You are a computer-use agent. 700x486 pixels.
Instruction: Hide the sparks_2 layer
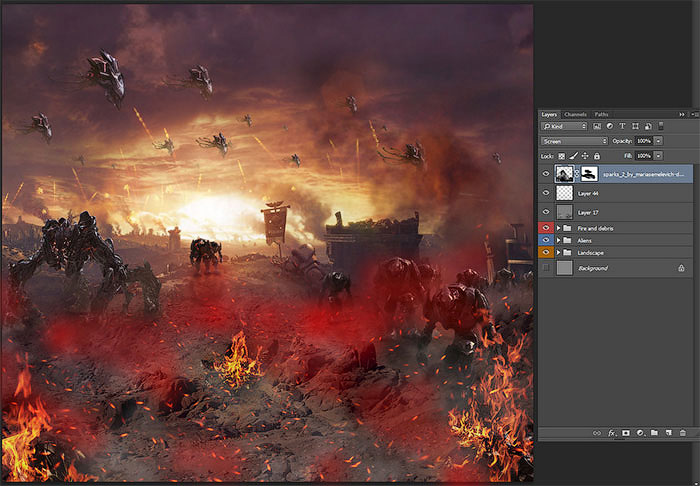click(x=546, y=174)
